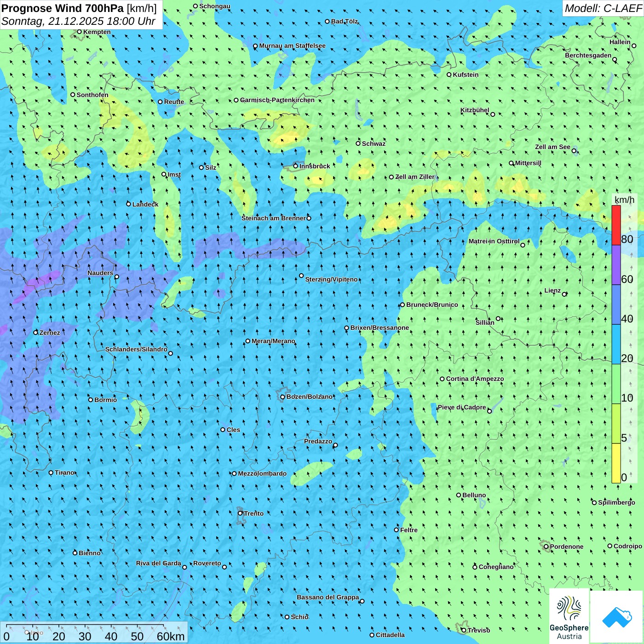644x644 pixels.
Task: Click the GeoSphere Austria logo
Action: pyautogui.click(x=569, y=617)
